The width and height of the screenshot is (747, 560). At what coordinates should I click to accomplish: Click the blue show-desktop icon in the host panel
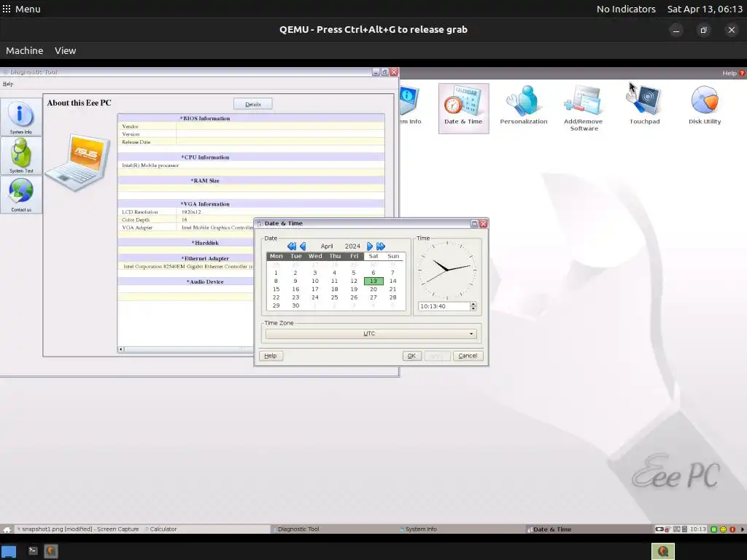click(x=9, y=551)
